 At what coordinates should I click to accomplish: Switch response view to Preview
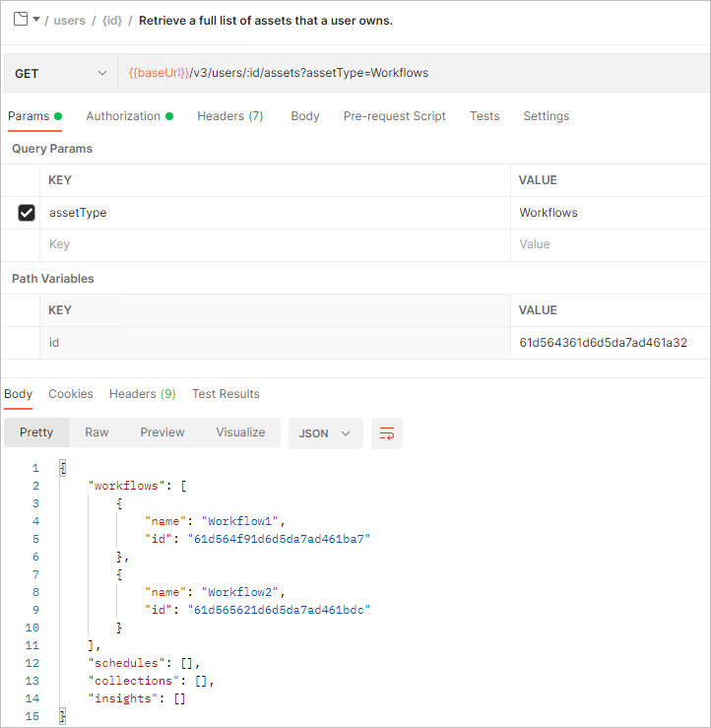pyautogui.click(x=162, y=432)
